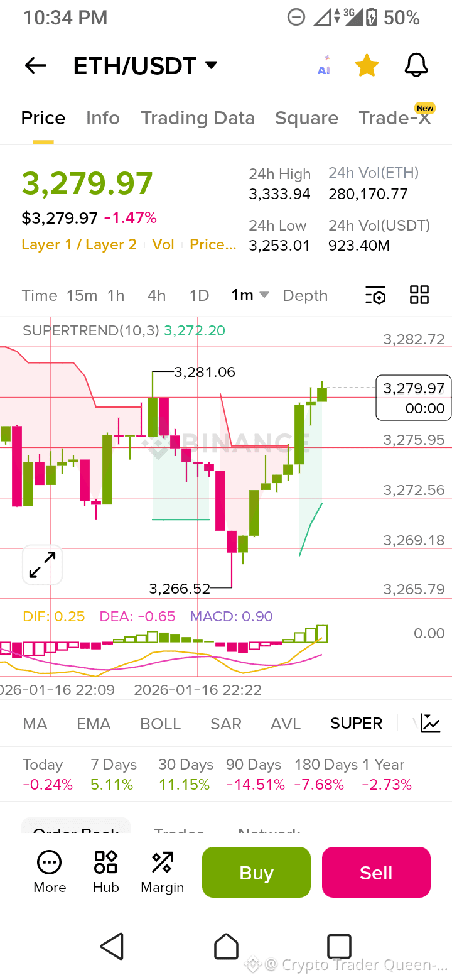Enable the AVL indicator
Image resolution: width=452 pixels, height=980 pixels.
coord(286,724)
